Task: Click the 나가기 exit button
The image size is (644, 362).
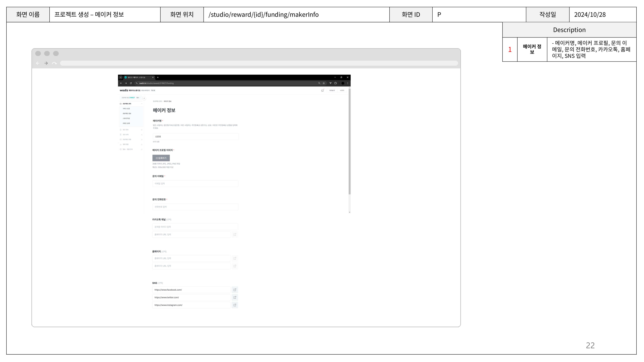Action: pyautogui.click(x=342, y=90)
